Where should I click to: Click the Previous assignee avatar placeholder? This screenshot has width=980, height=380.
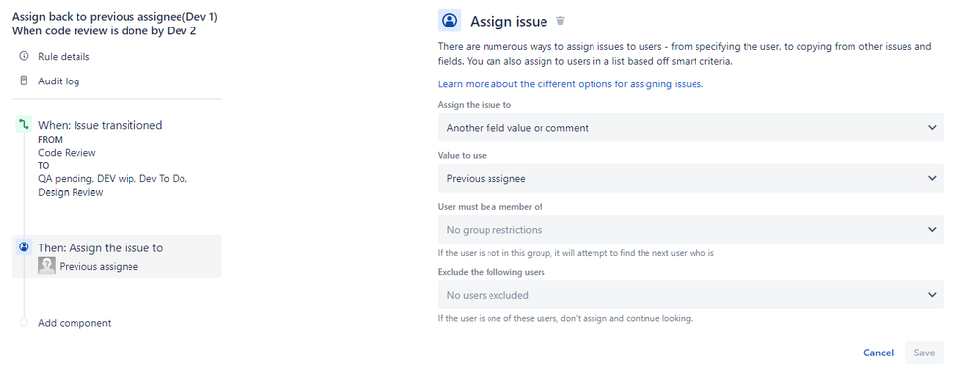click(47, 266)
